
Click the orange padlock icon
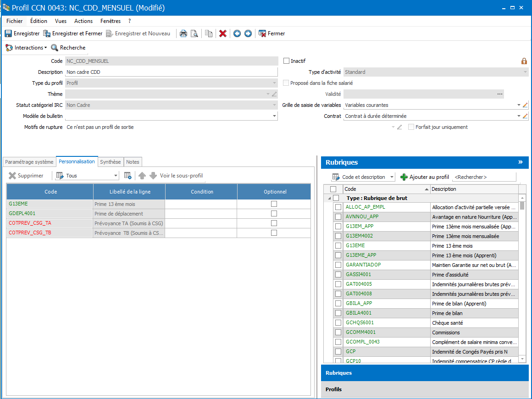pyautogui.click(x=524, y=61)
